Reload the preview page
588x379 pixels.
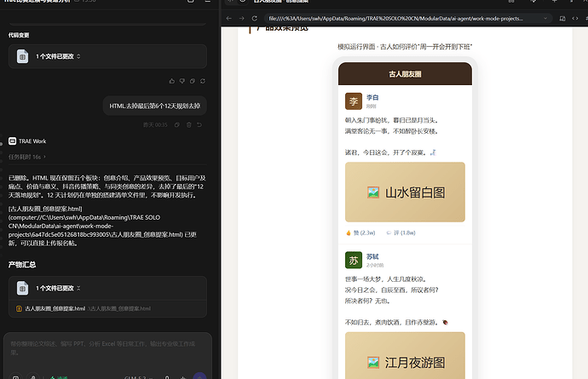click(x=254, y=19)
